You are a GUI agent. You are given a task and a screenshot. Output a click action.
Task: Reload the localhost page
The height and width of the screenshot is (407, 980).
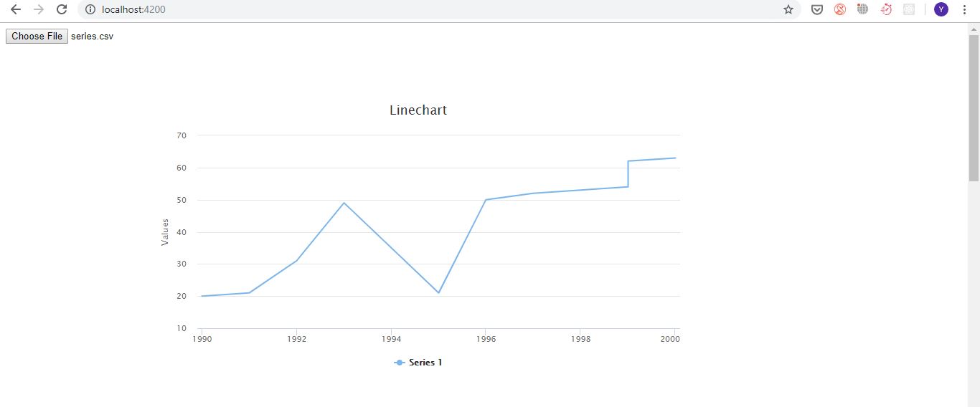point(62,9)
